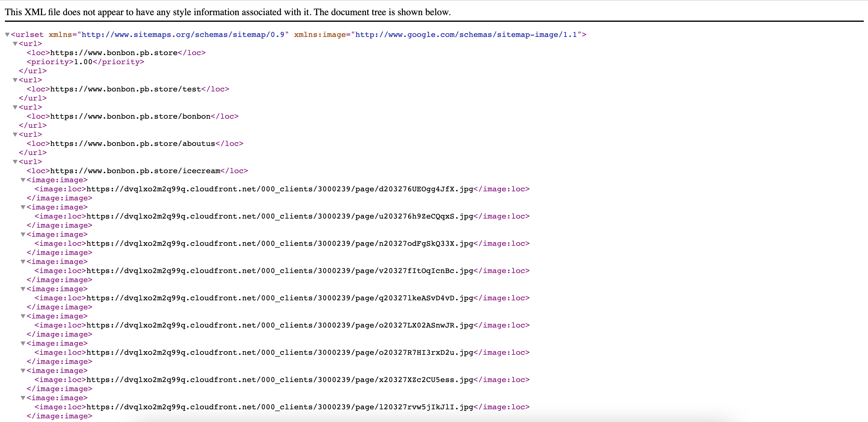868x422 pixels.
Task: Collapse the root urlset element triangle
Action: click(7, 35)
